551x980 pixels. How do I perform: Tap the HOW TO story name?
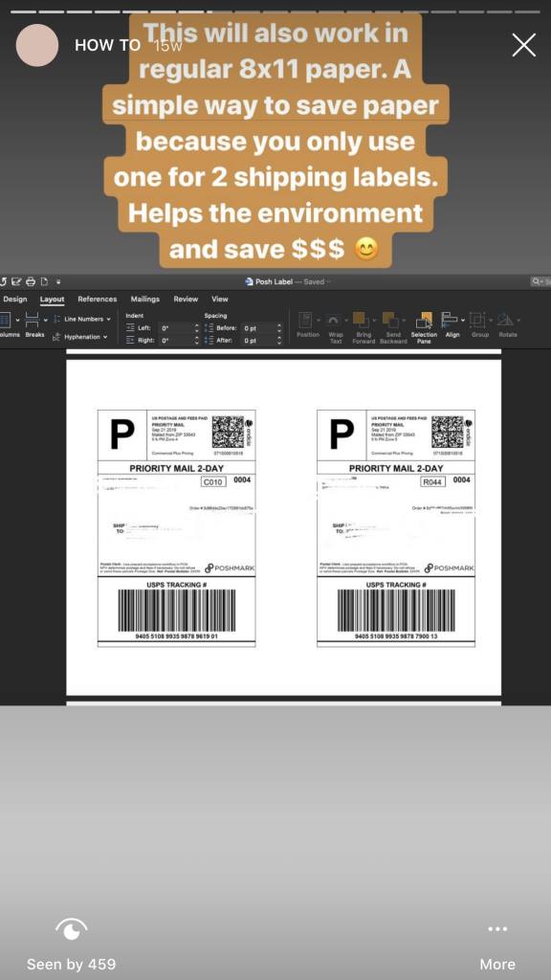[107, 46]
